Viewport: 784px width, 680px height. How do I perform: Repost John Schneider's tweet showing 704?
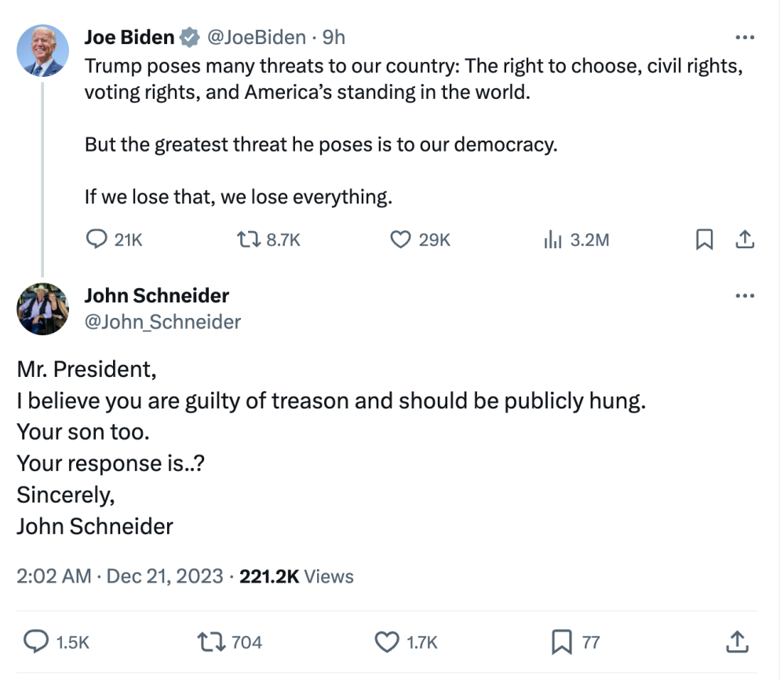(211, 642)
